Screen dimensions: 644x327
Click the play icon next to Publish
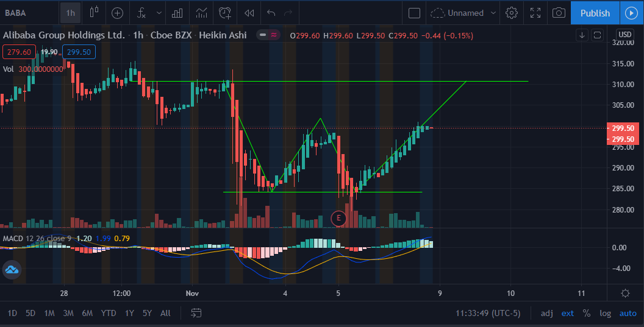click(x=631, y=13)
